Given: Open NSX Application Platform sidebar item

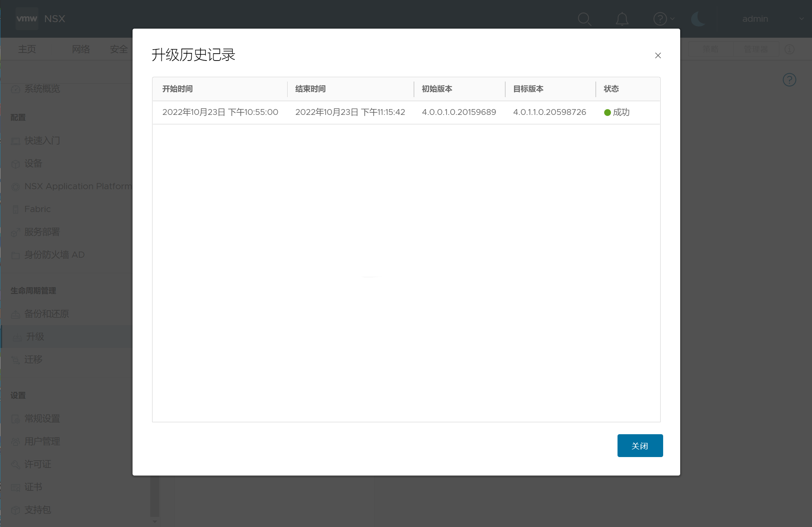Looking at the screenshot, I should tap(78, 186).
